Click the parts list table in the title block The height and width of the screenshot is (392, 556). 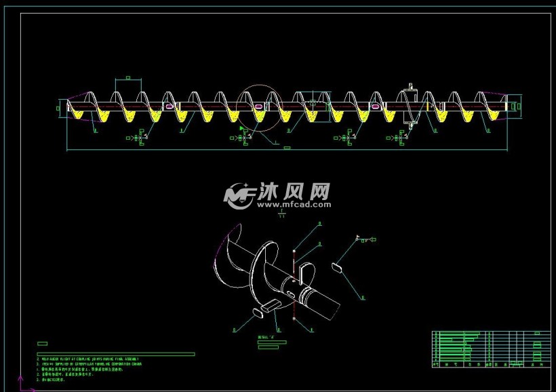point(491,349)
